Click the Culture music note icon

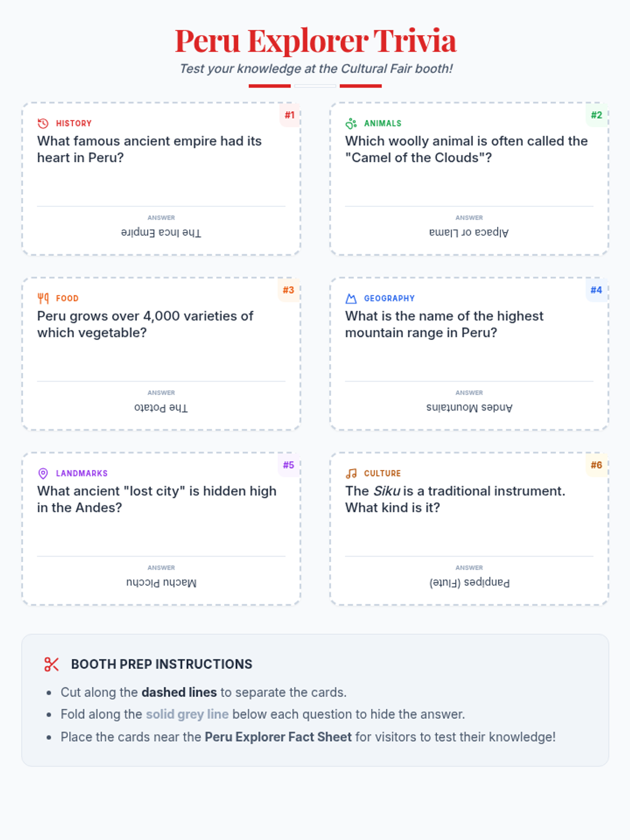[x=351, y=473]
